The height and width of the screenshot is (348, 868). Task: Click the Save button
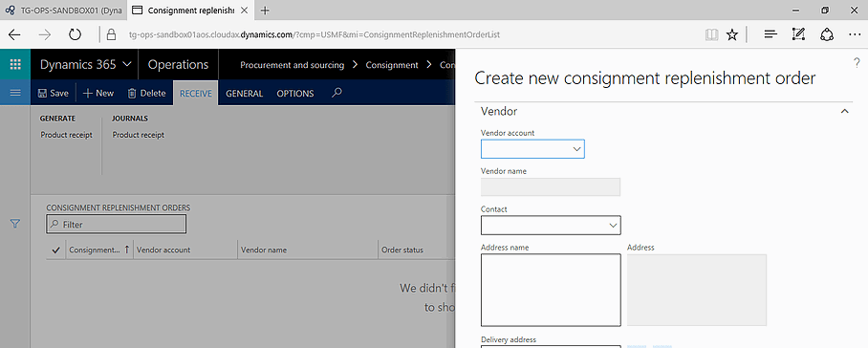coord(54,93)
